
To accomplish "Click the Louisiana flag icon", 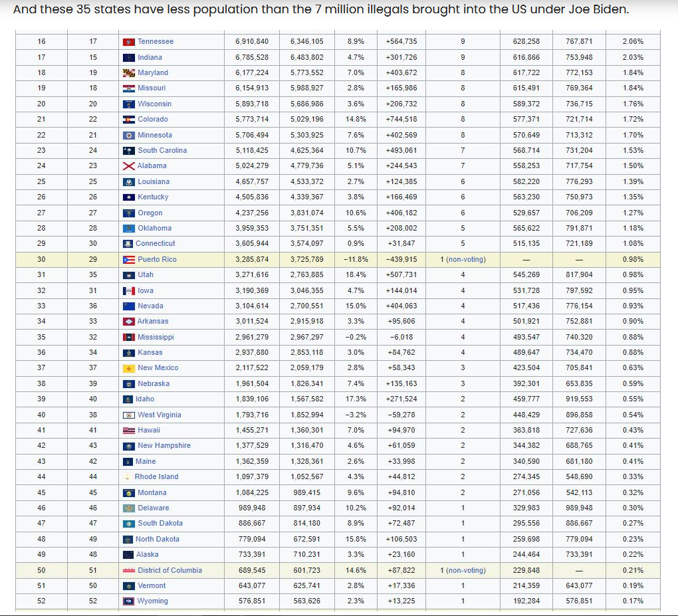I will [129, 182].
